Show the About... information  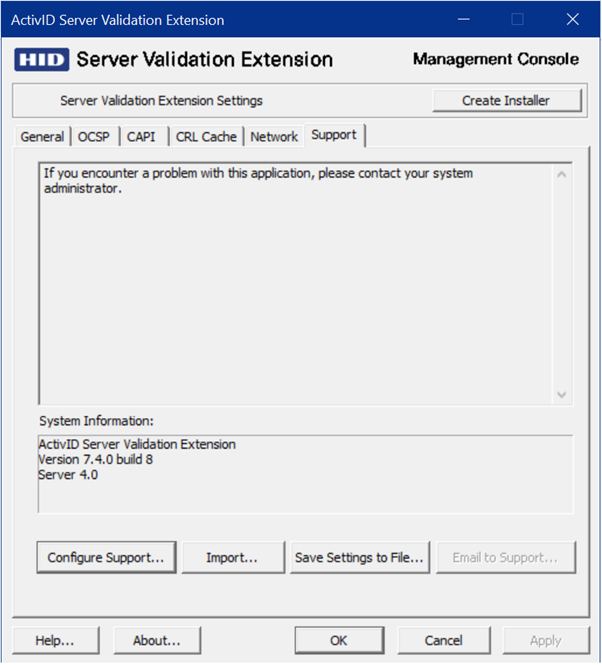[156, 640]
